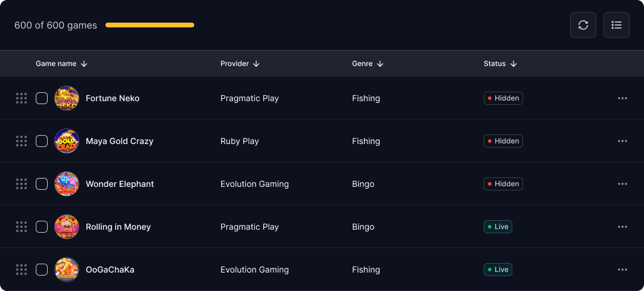Open three-dot menu for OoGaChaKa
The width and height of the screenshot is (644, 291).
(x=623, y=270)
